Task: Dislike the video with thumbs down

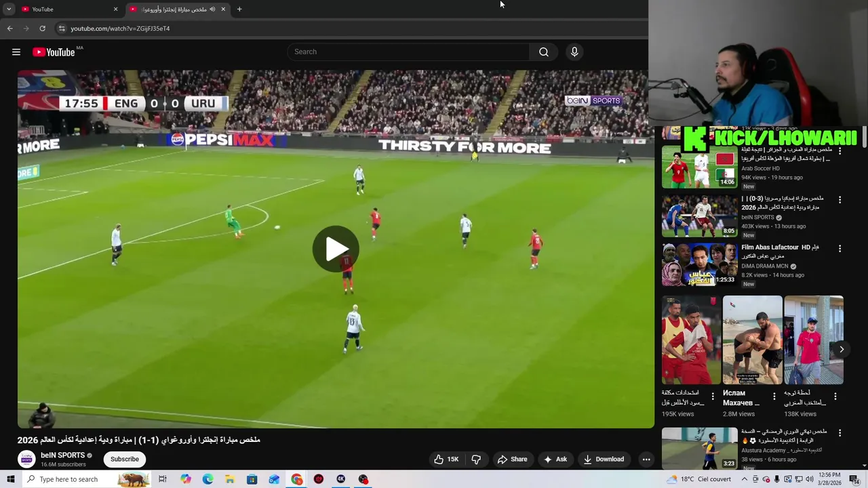Action: 476,459
